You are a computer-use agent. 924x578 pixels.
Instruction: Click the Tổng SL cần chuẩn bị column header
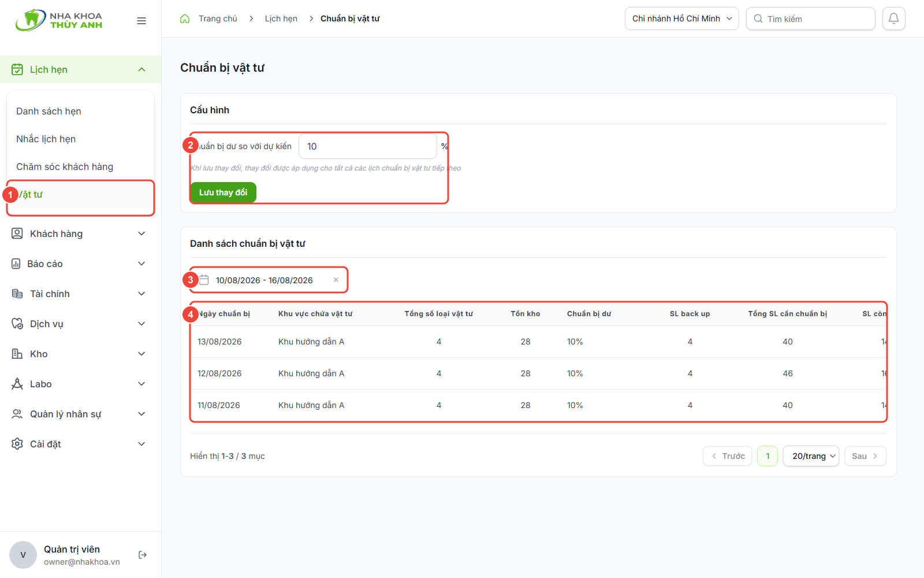788,314
